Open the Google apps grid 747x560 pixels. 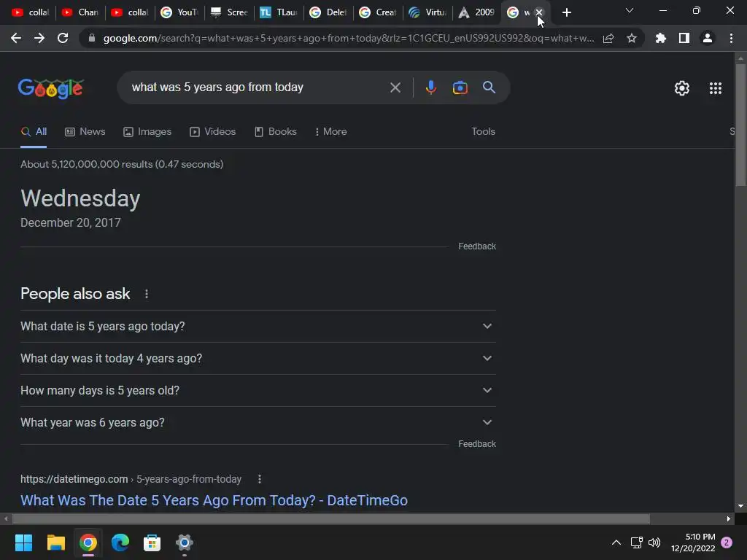(x=715, y=88)
